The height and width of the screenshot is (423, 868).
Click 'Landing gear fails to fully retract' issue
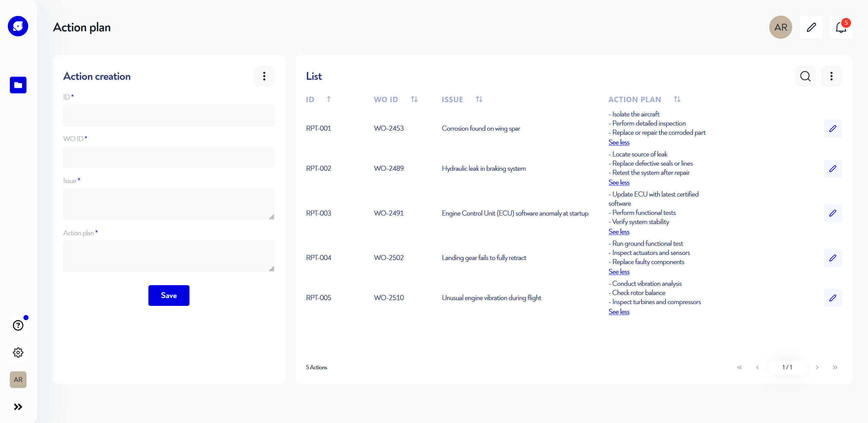[484, 258]
